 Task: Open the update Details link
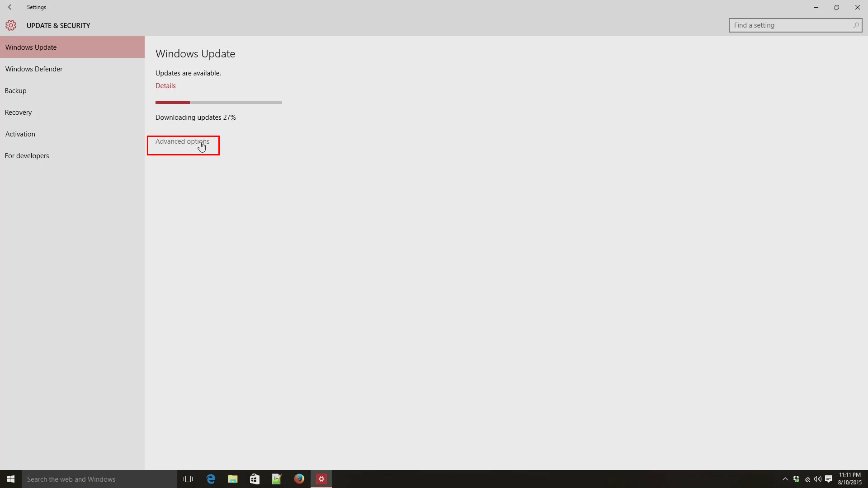click(165, 86)
